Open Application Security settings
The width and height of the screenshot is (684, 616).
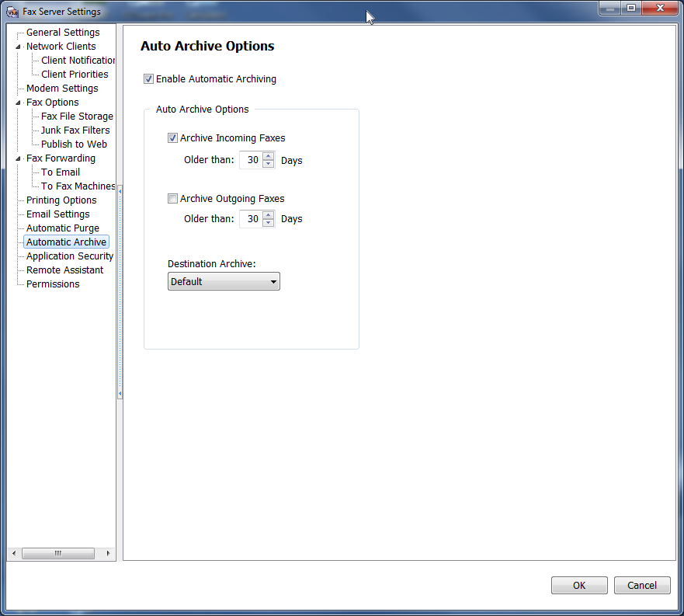[70, 256]
